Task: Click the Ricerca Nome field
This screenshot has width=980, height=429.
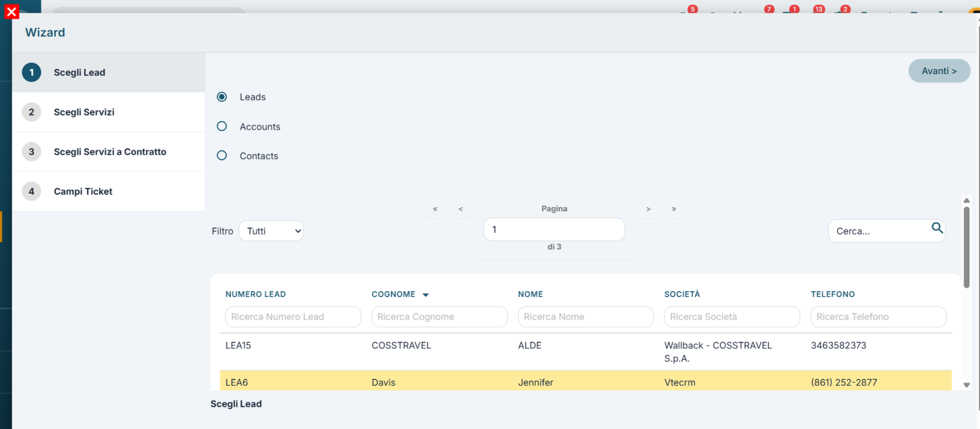Action: (x=586, y=317)
